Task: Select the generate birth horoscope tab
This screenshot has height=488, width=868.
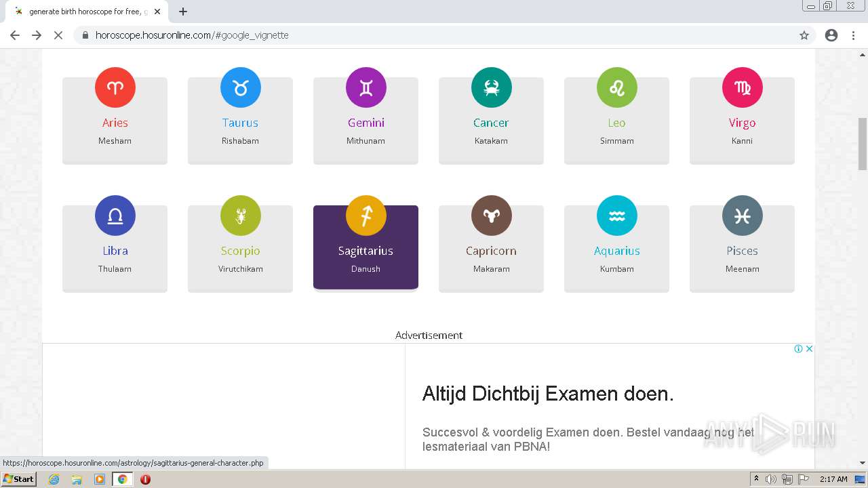Action: pyautogui.click(x=85, y=12)
